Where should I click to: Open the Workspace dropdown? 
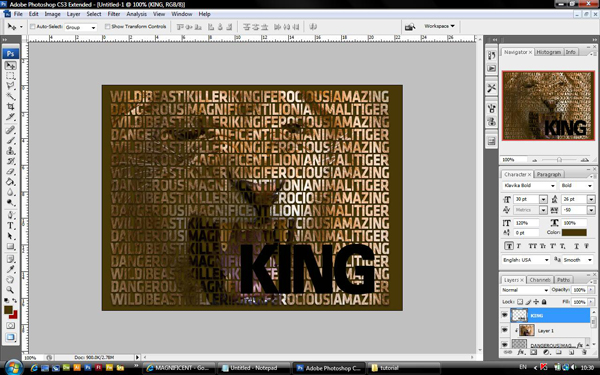(x=439, y=26)
